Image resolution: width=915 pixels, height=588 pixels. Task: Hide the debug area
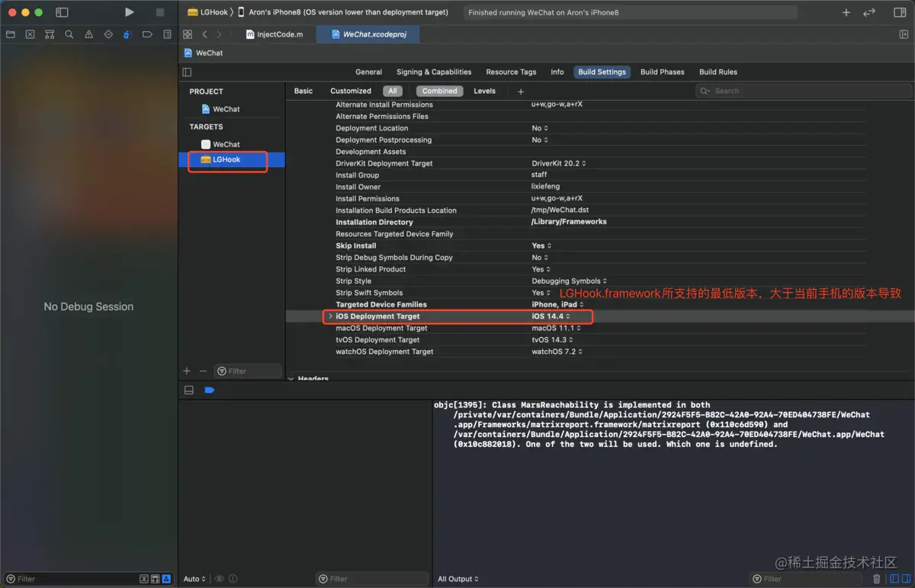click(x=189, y=390)
